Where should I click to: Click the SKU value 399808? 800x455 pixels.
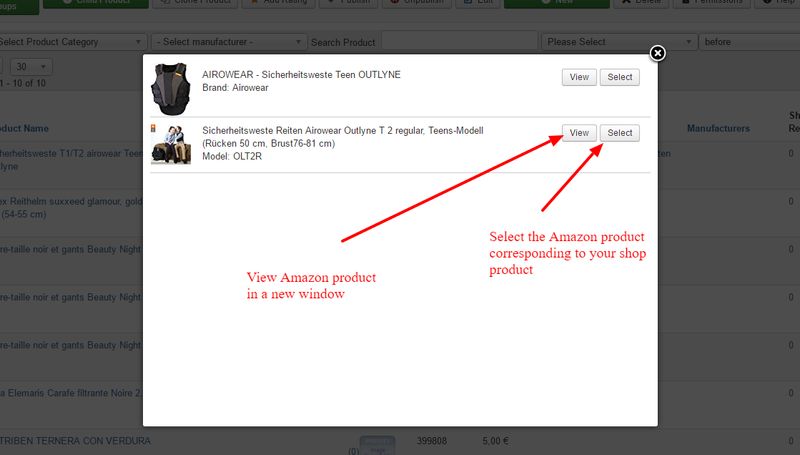[432, 441]
